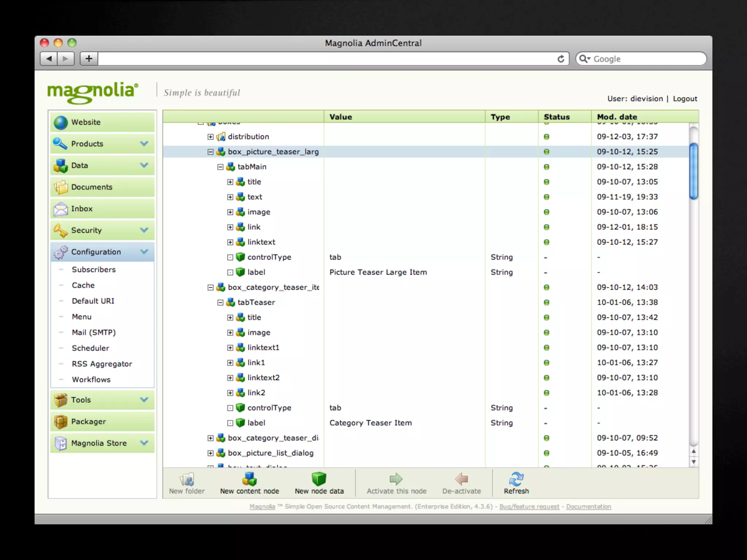747x560 pixels.
Task: Collapse the tabMain node
Action: coord(220,167)
